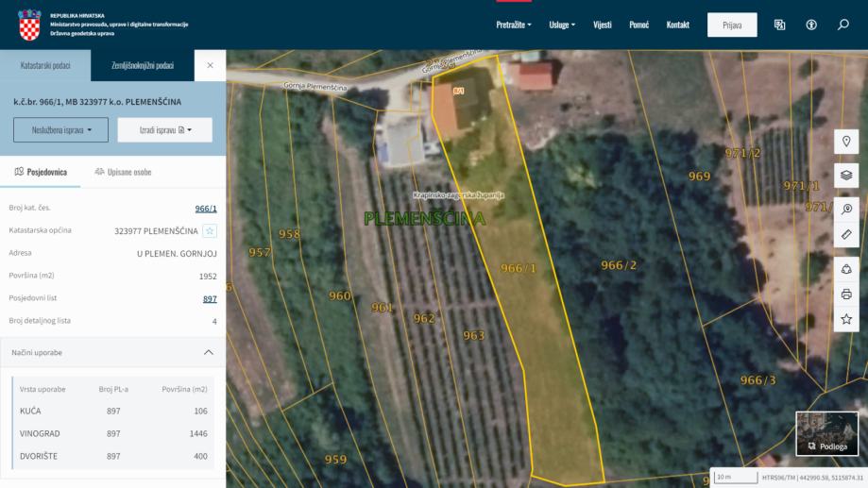Click the Croatian coat of arms logo
This screenshot has width=868, height=488.
pos(29,25)
